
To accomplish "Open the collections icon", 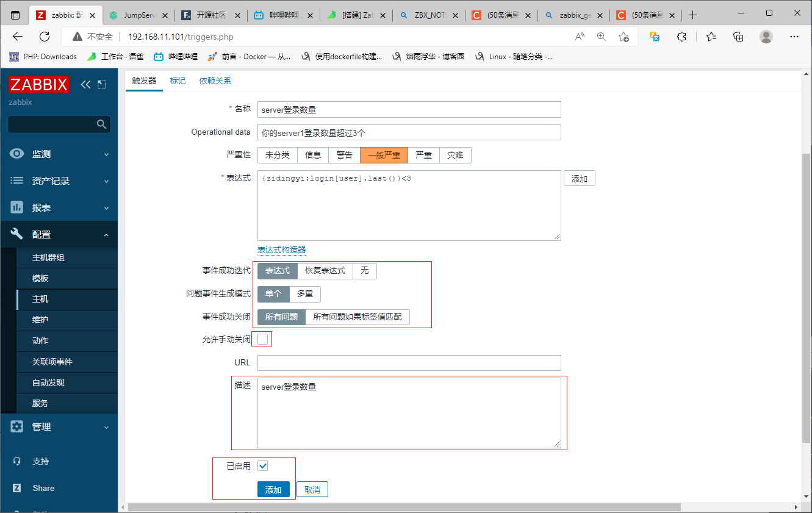I will (738, 37).
